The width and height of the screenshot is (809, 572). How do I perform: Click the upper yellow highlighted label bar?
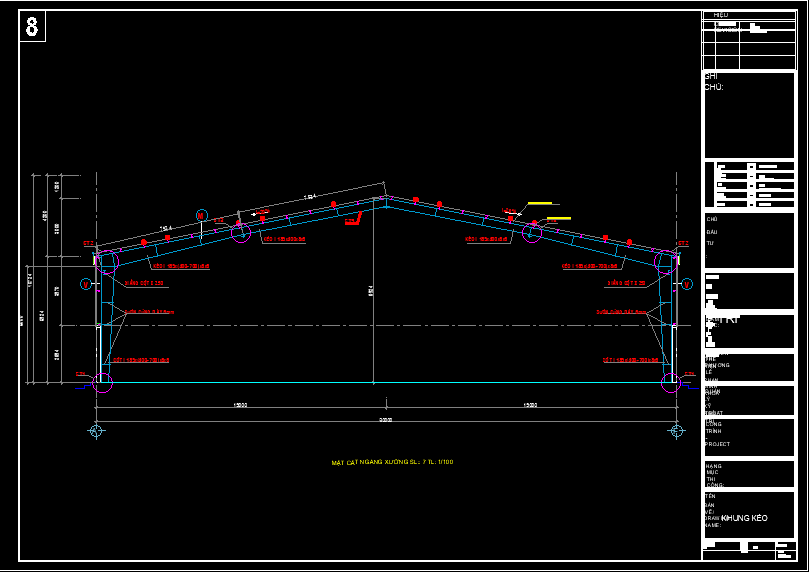click(x=540, y=204)
